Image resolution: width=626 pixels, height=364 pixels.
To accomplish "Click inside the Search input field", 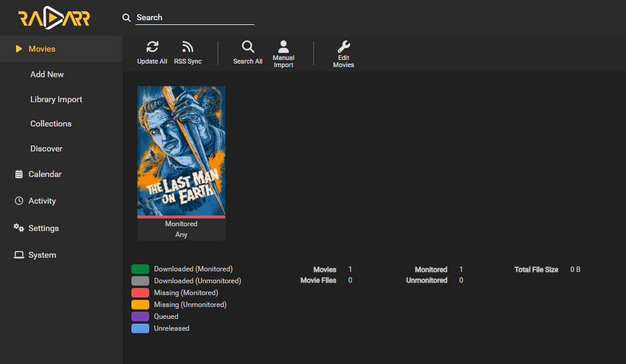I will coord(196,17).
